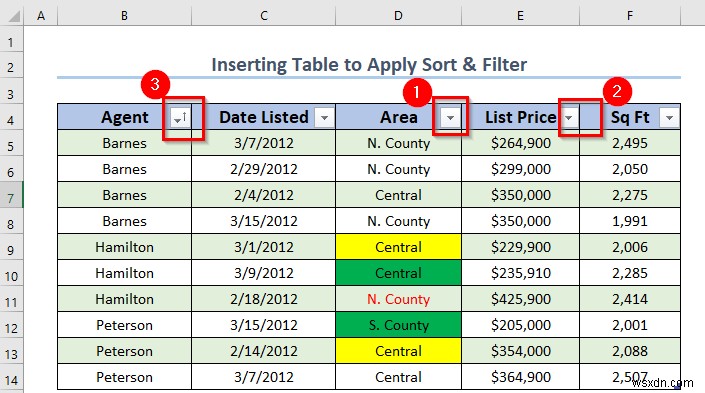Select the cell containing 2,050
Viewport: 705px width, 393px height.
[630, 169]
